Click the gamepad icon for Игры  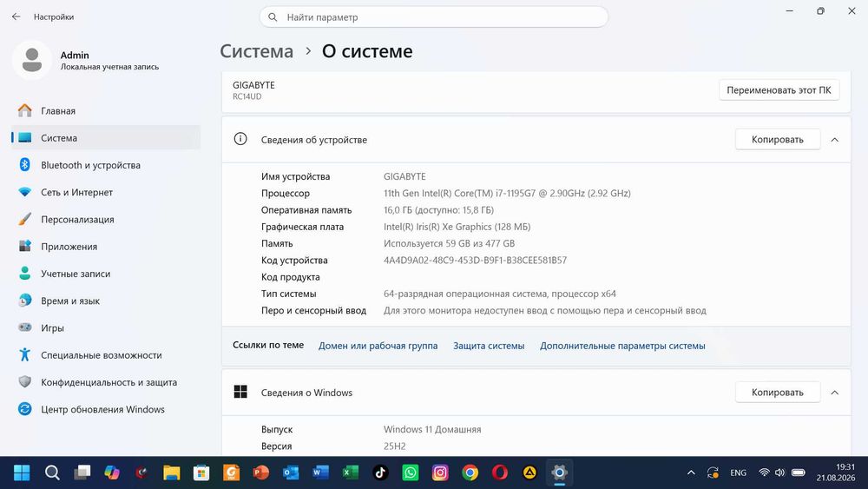click(x=24, y=327)
